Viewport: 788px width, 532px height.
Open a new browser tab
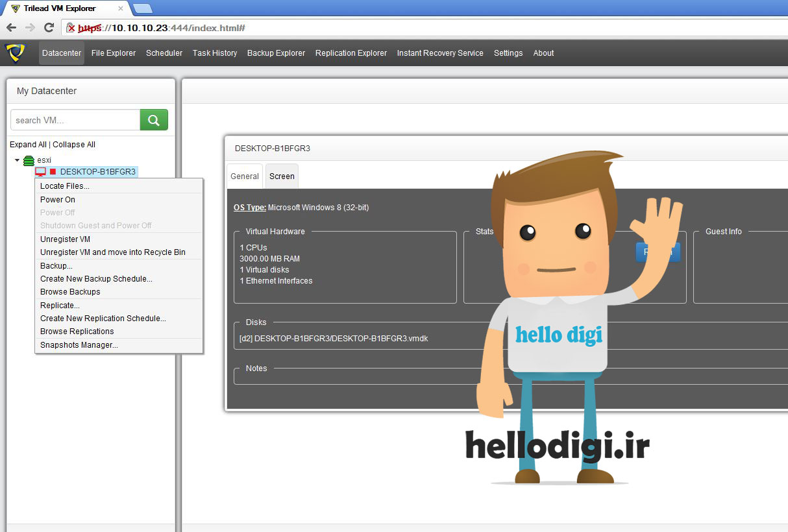[x=142, y=8]
